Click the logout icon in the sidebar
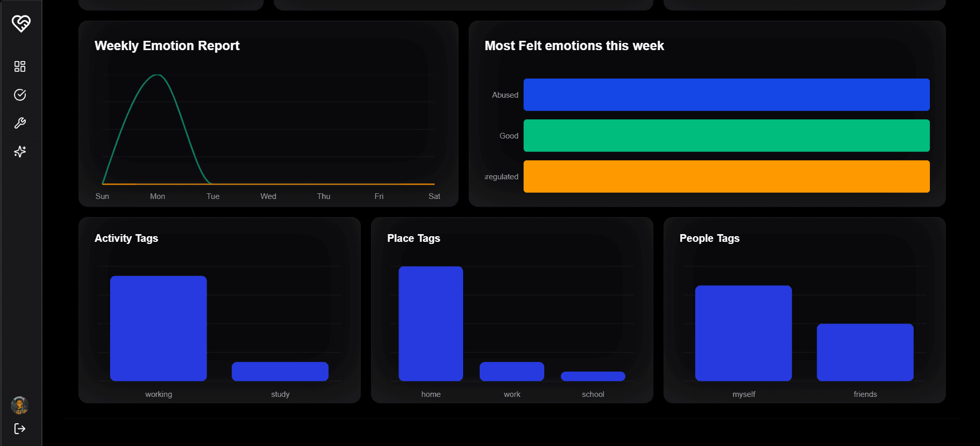 (x=20, y=428)
